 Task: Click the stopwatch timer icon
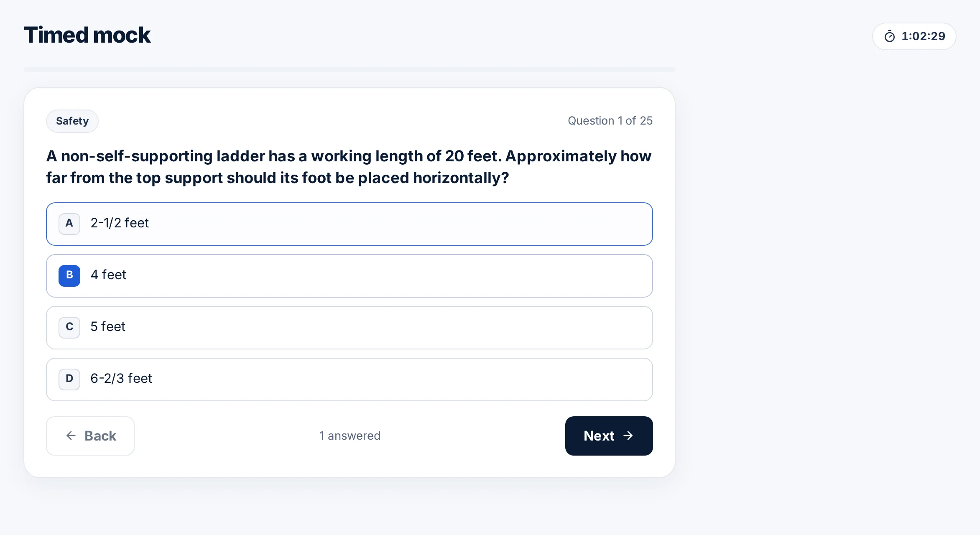890,36
